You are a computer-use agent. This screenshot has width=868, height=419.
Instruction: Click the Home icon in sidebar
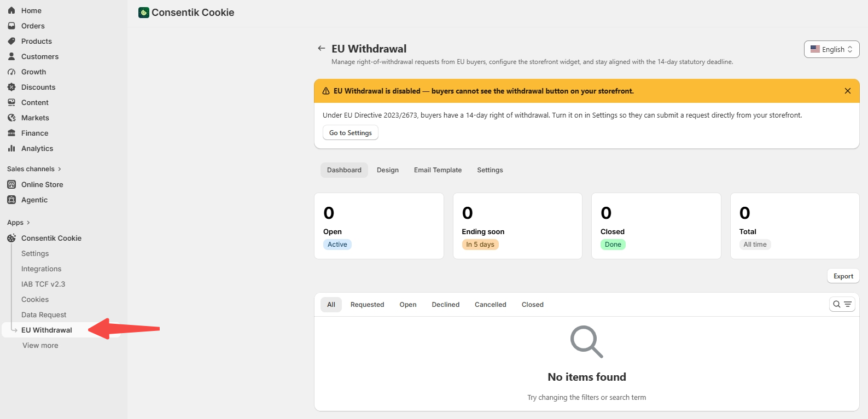[11, 10]
